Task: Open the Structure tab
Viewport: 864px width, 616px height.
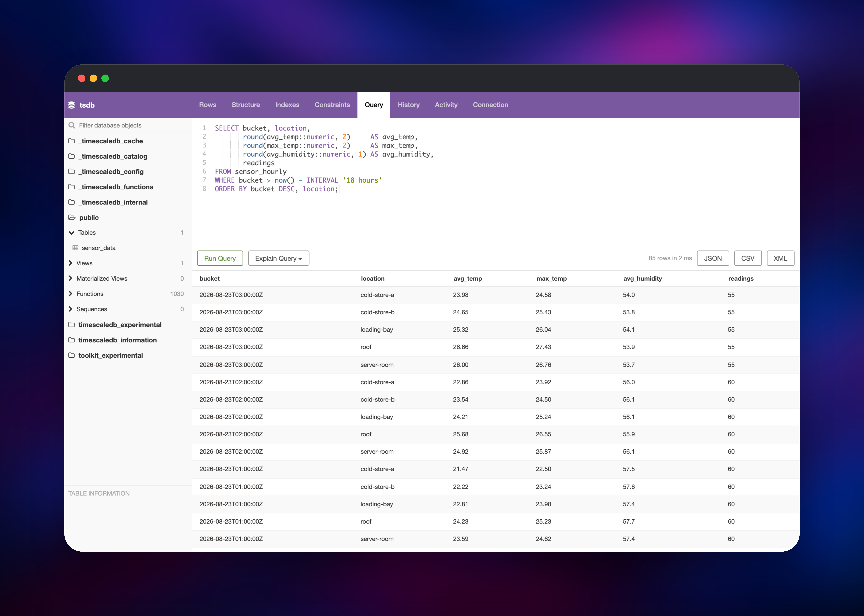Action: 246,105
